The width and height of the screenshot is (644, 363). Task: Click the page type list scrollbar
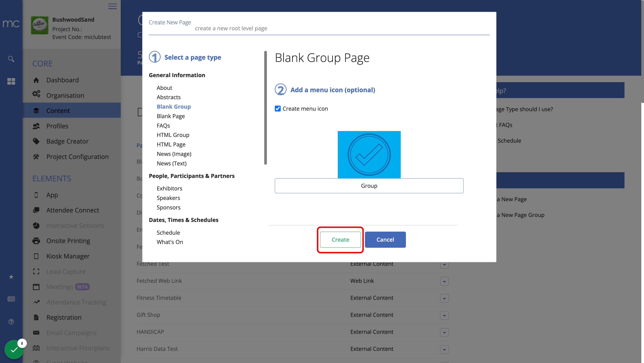point(265,108)
